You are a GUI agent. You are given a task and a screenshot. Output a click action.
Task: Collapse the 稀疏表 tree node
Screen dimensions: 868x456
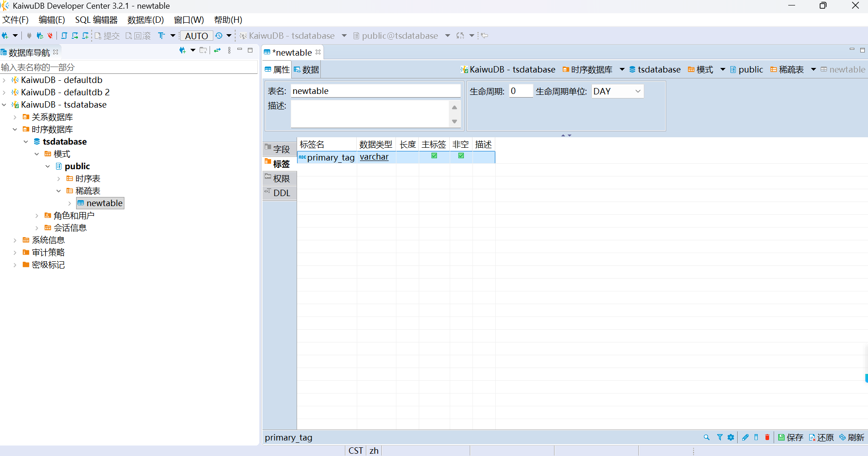click(x=59, y=191)
